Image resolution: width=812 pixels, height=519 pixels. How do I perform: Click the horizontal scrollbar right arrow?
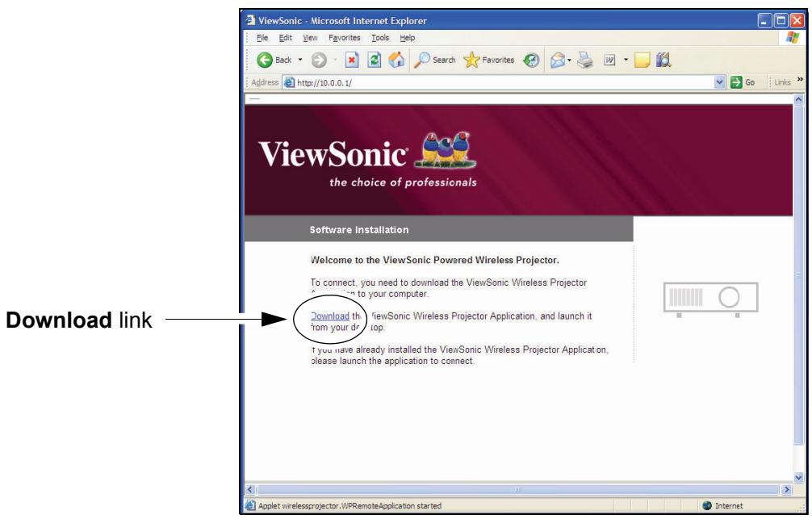click(x=787, y=489)
